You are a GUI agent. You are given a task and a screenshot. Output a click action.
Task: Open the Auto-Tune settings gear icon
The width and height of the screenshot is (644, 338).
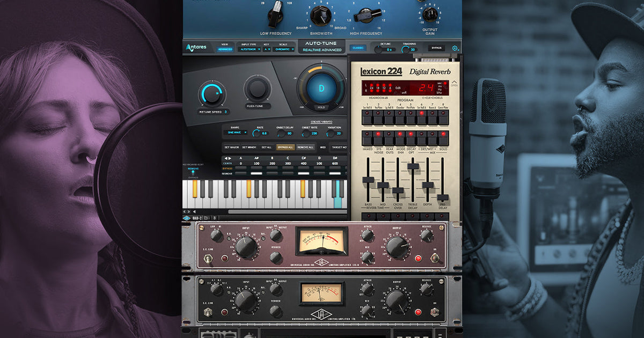(x=453, y=48)
